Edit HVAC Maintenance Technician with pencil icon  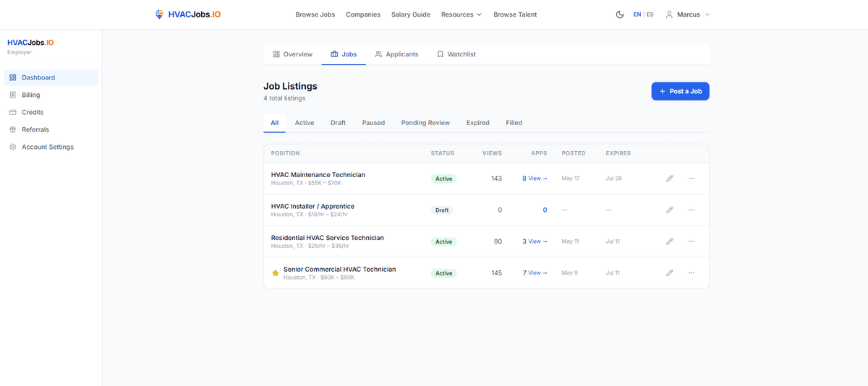[670, 179]
